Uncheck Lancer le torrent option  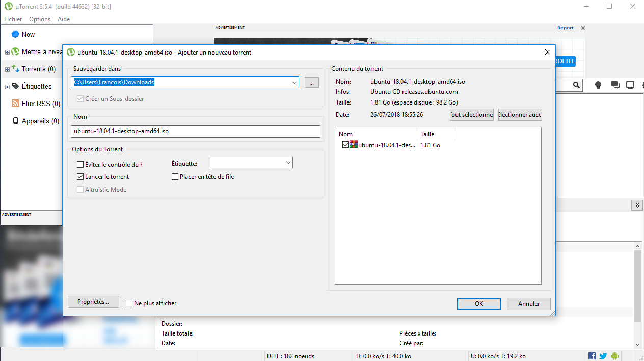click(80, 177)
